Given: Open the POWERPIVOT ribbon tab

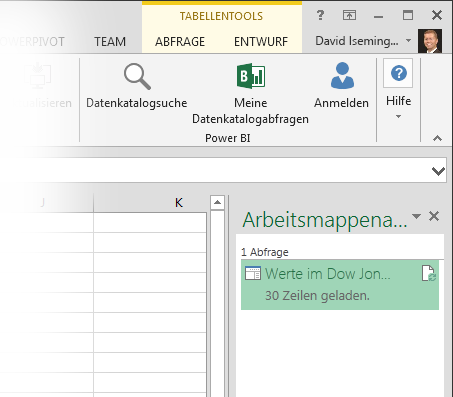Looking at the screenshot, I should (33, 42).
